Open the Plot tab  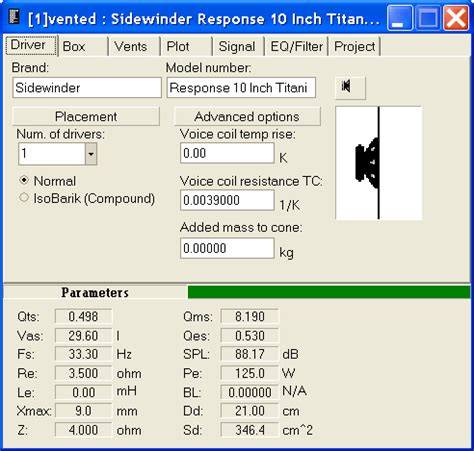point(187,47)
